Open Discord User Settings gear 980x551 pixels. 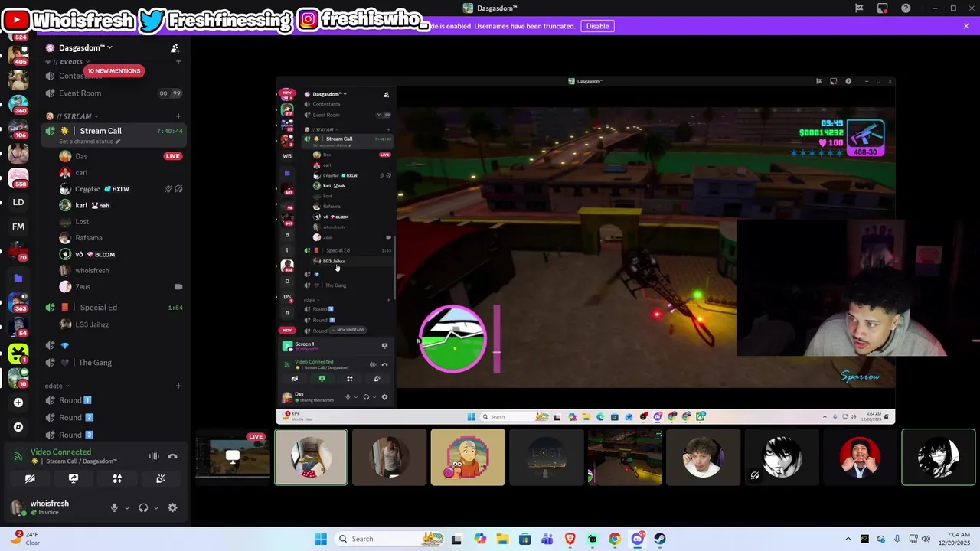pos(172,507)
